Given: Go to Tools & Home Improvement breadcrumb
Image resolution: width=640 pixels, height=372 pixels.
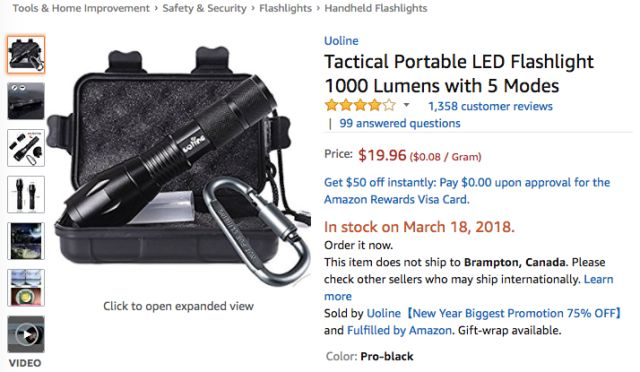Looking at the screenshot, I should tap(81, 8).
